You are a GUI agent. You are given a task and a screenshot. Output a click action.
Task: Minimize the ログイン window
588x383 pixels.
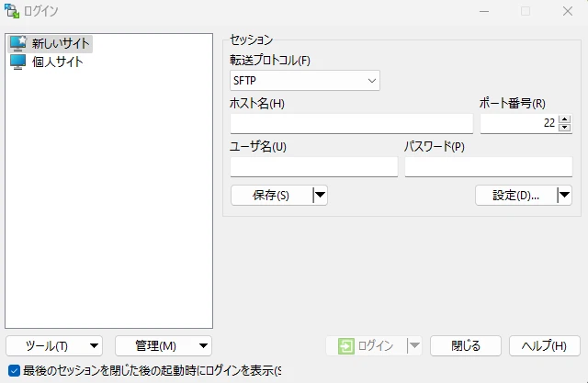(484, 11)
